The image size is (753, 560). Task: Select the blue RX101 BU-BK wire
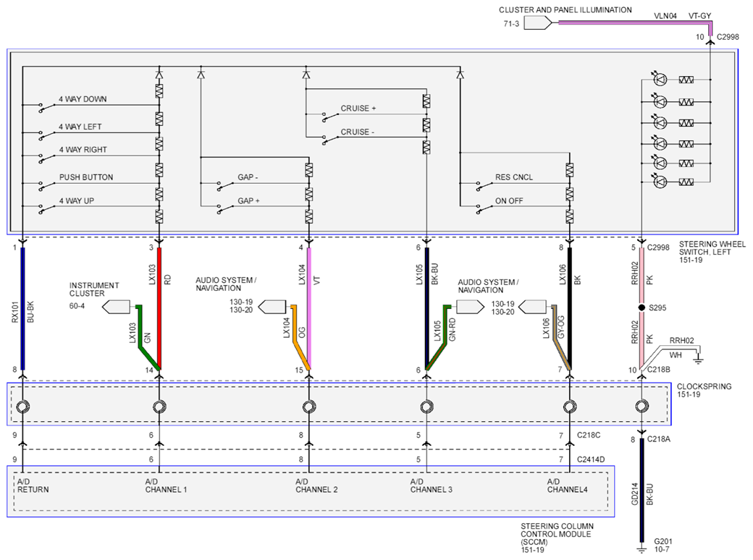coord(22,307)
